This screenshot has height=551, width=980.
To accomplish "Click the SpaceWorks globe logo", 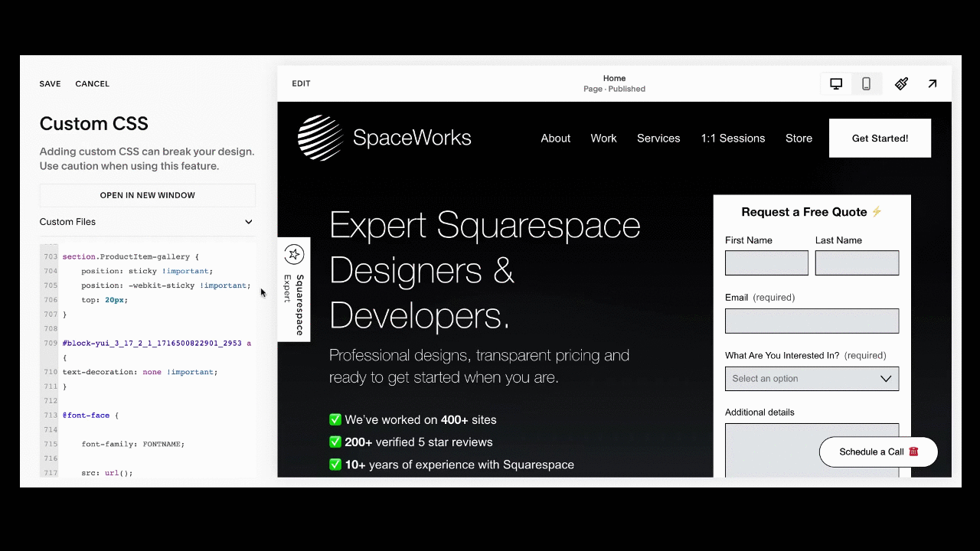I will coord(320,138).
